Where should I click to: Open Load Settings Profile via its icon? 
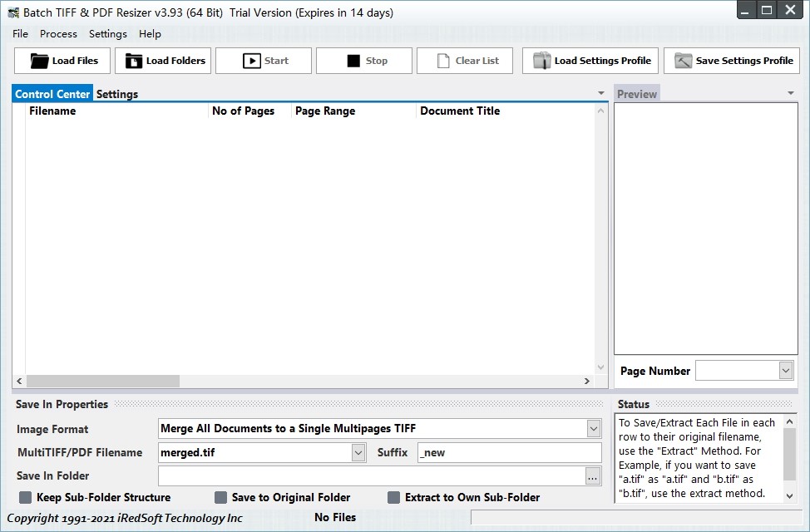tap(541, 60)
